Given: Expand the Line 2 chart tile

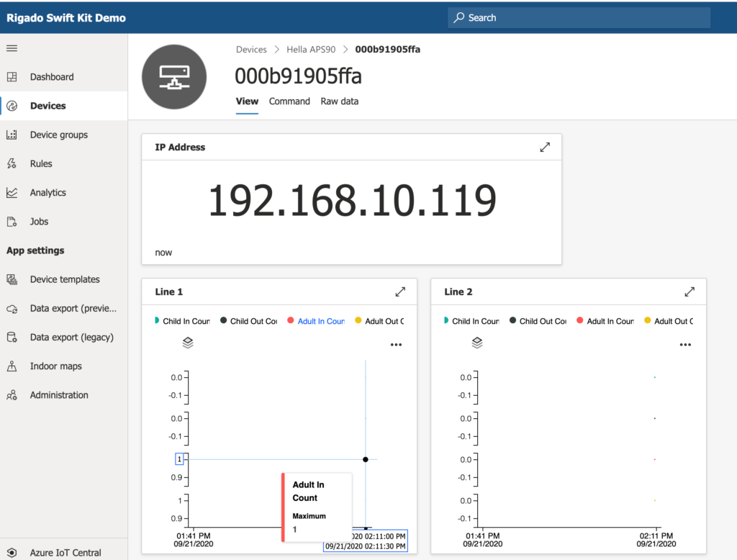Looking at the screenshot, I should (x=689, y=292).
